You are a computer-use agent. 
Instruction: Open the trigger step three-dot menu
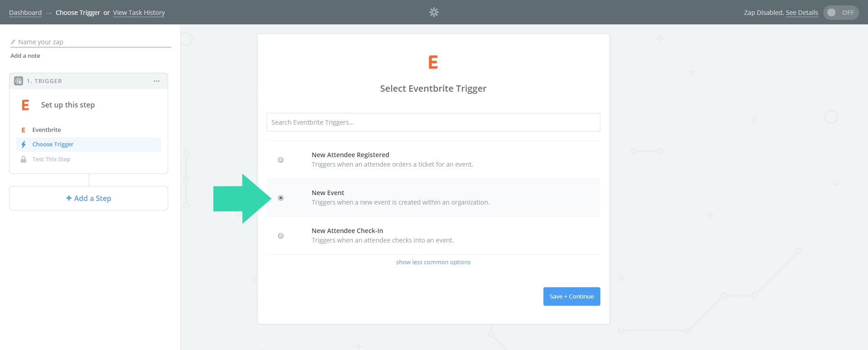tap(156, 81)
